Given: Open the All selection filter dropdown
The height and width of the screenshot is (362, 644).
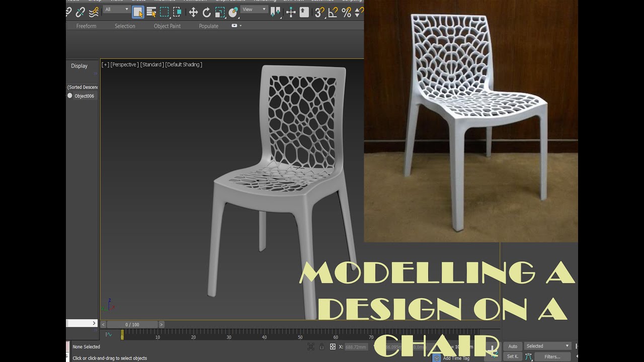Looking at the screenshot, I should click(x=117, y=10).
